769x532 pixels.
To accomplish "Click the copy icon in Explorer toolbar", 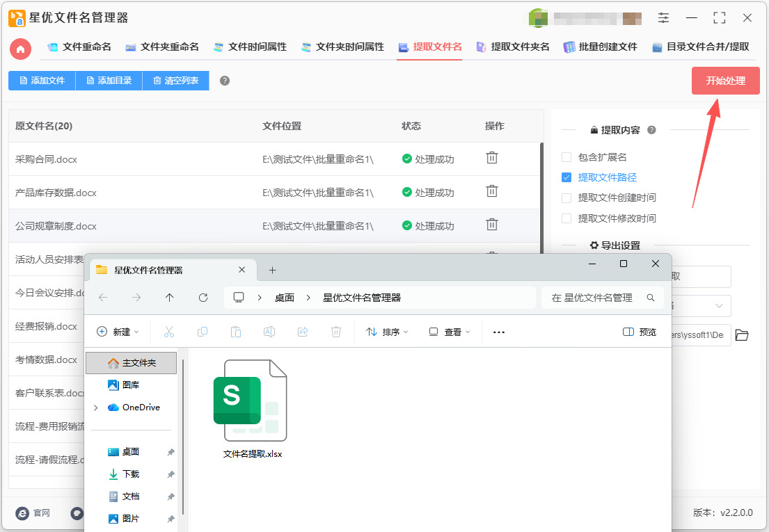I will (x=202, y=332).
